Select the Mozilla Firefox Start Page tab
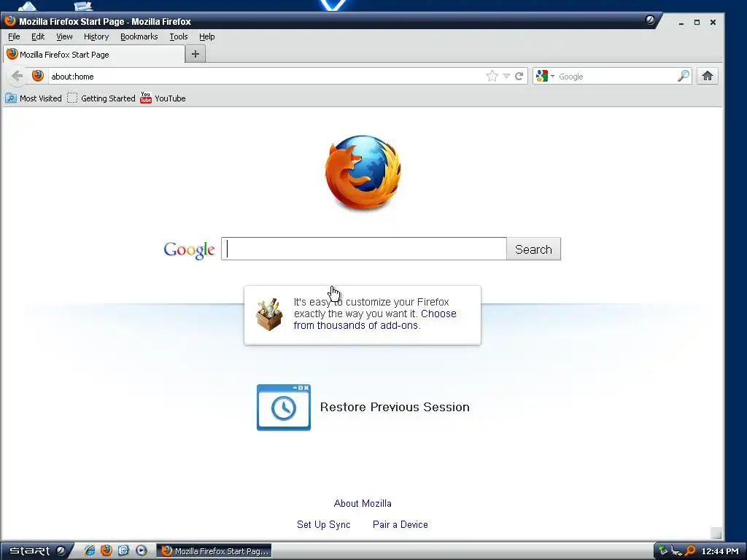 [x=94, y=54]
